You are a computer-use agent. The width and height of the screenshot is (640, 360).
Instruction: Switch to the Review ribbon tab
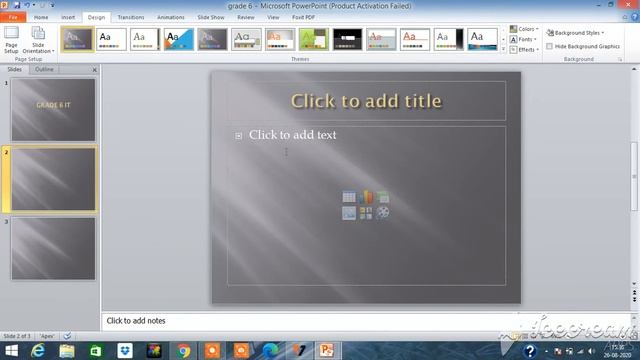(x=246, y=17)
